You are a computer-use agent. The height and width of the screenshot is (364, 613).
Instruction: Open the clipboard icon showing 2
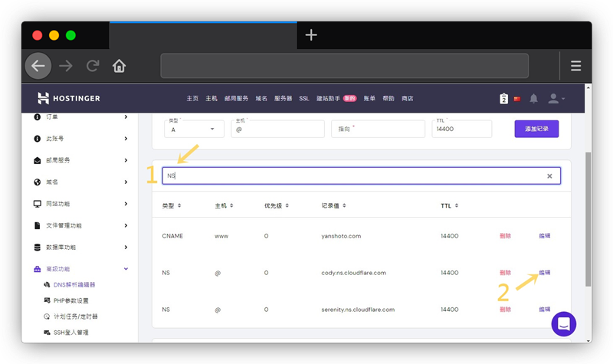pos(503,99)
